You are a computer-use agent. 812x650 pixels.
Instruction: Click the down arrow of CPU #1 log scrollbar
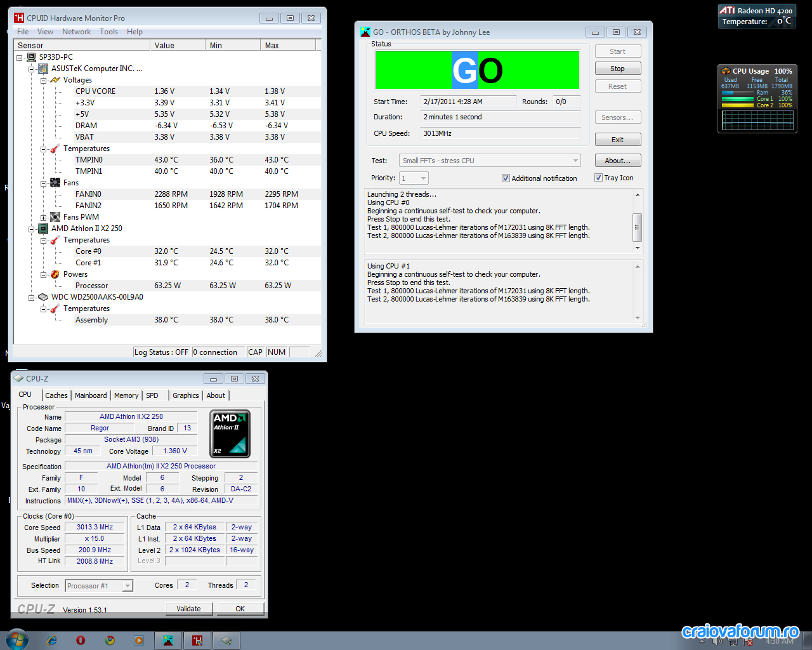click(x=638, y=318)
